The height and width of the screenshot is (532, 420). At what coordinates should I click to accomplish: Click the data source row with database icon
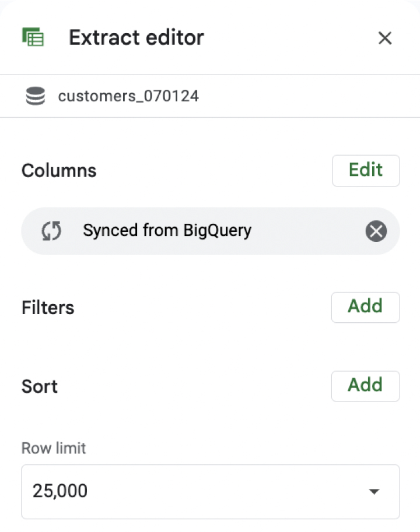point(210,96)
